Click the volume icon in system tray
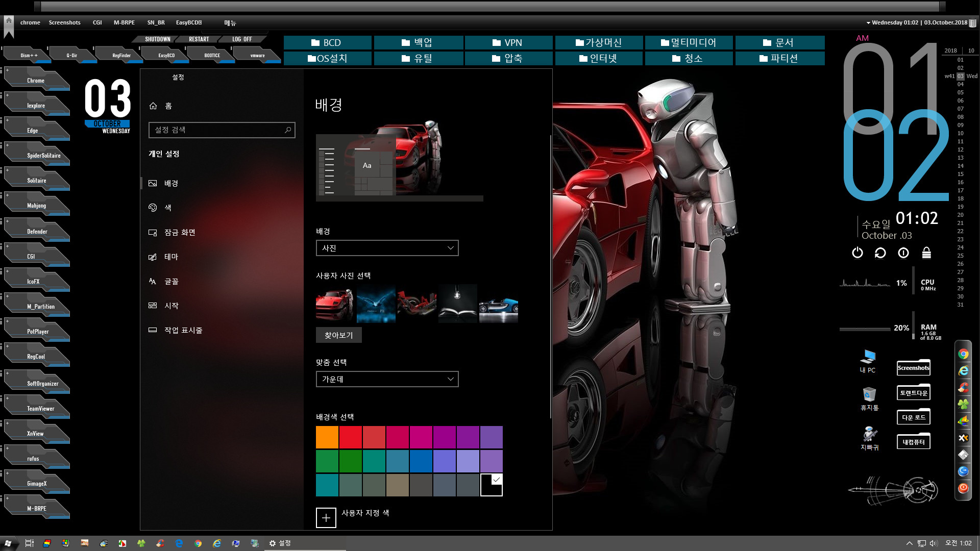The height and width of the screenshot is (551, 980). click(x=934, y=543)
